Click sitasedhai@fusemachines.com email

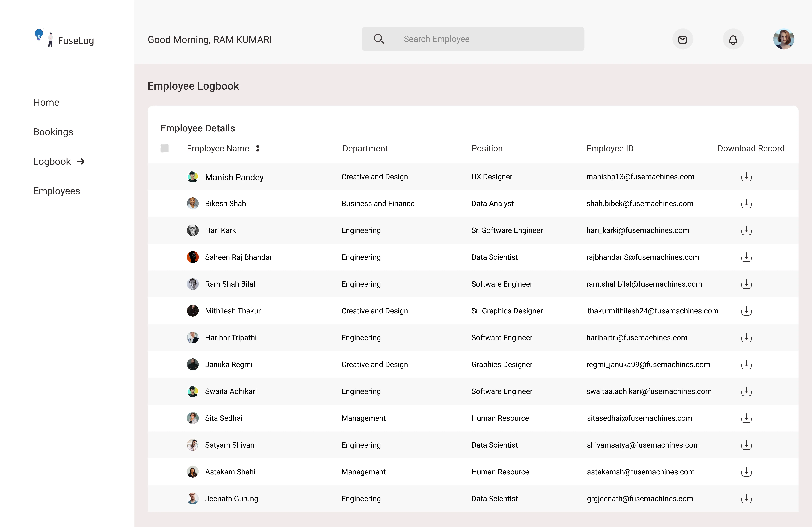click(x=639, y=418)
